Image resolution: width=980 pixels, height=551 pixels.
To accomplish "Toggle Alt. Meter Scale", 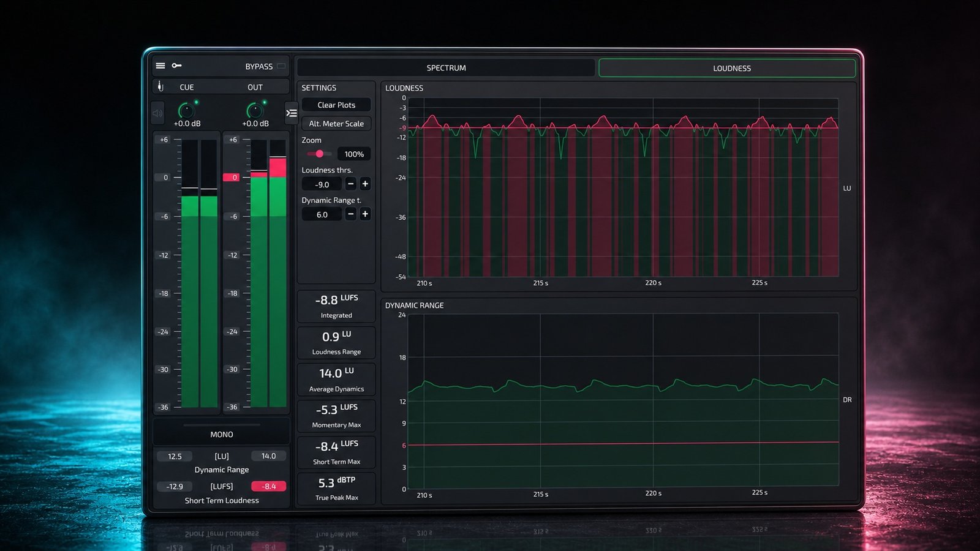I will coord(336,123).
